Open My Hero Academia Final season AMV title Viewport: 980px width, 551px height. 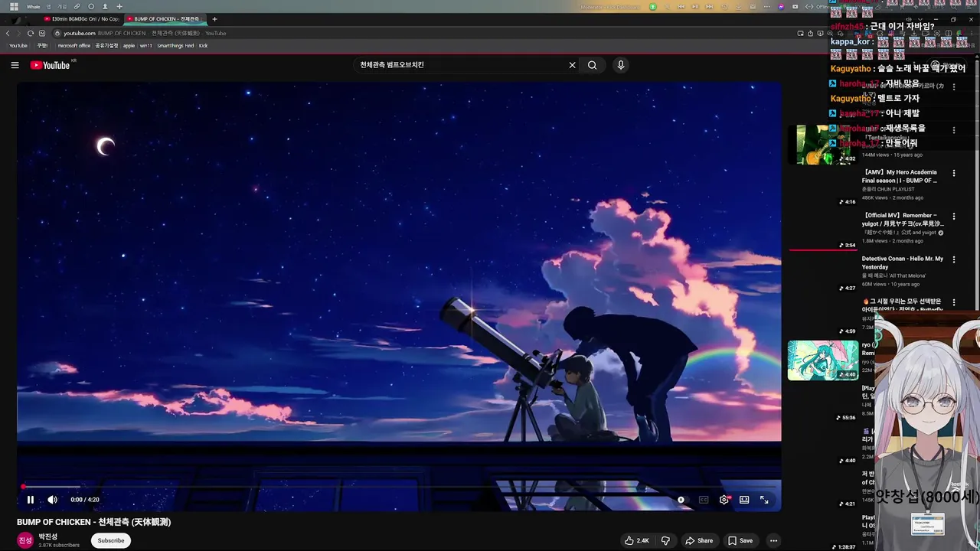(x=900, y=177)
